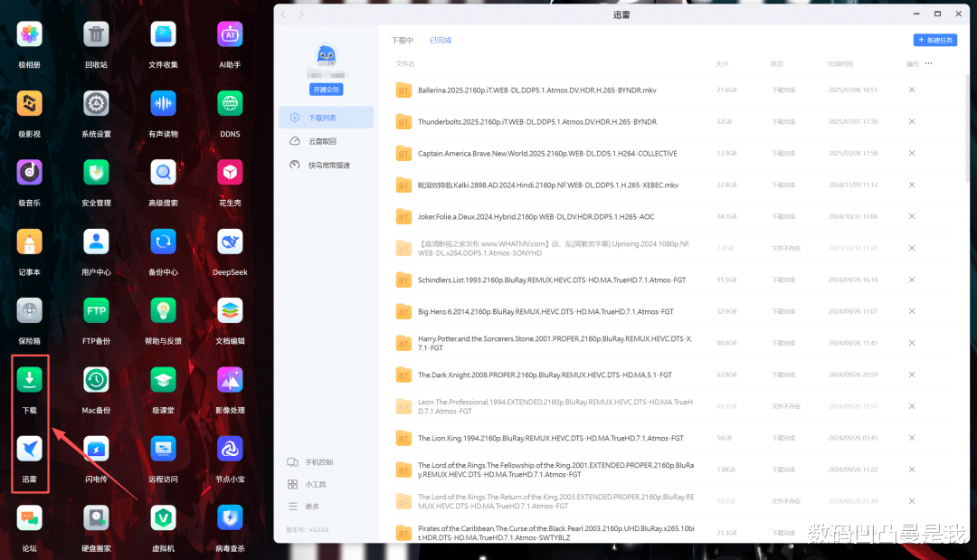
Task: Launch the 影像处理 image processing app
Action: coord(230,380)
